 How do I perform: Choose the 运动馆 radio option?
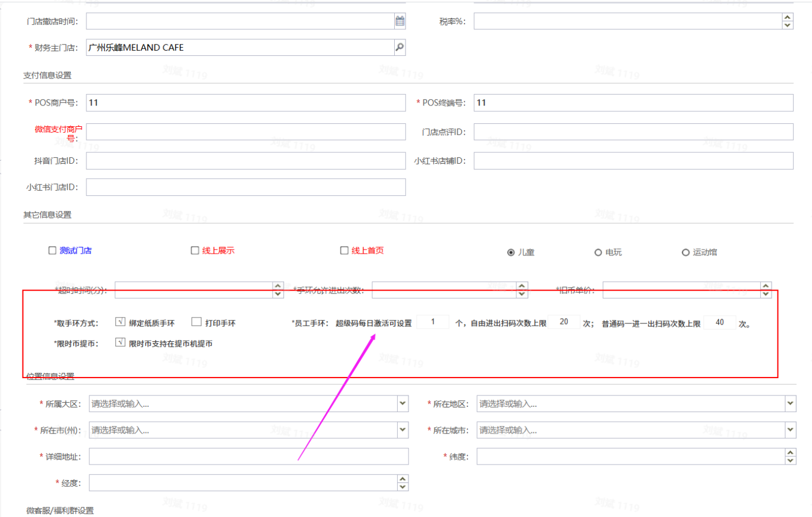685,252
